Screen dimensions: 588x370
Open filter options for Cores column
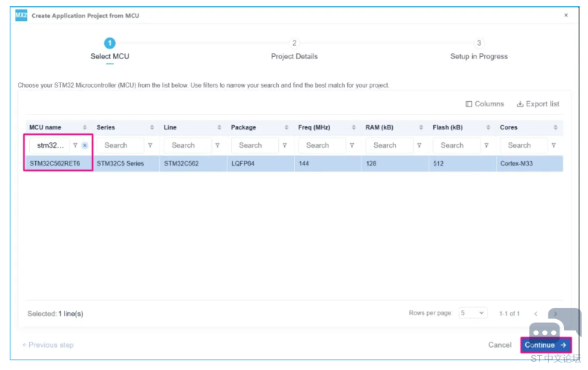554,145
